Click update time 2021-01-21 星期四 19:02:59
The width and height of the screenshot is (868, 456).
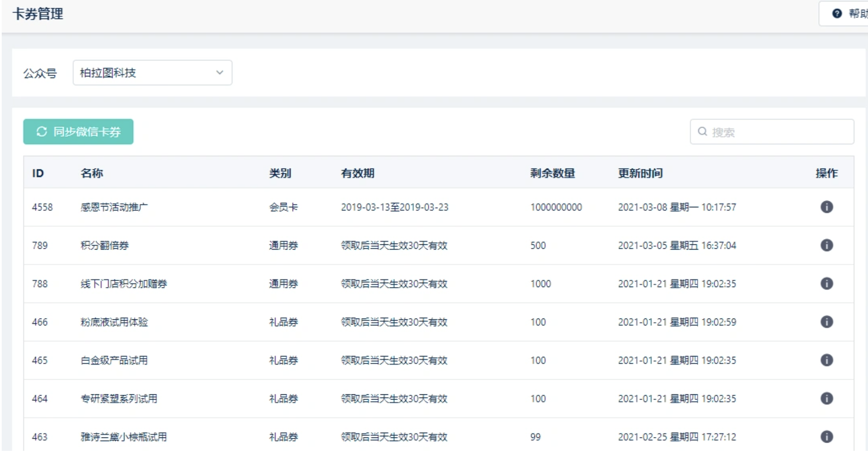pyautogui.click(x=677, y=322)
